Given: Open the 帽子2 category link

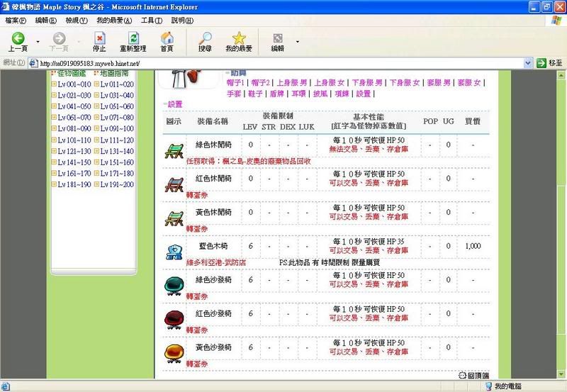Looking at the screenshot, I should tap(260, 83).
